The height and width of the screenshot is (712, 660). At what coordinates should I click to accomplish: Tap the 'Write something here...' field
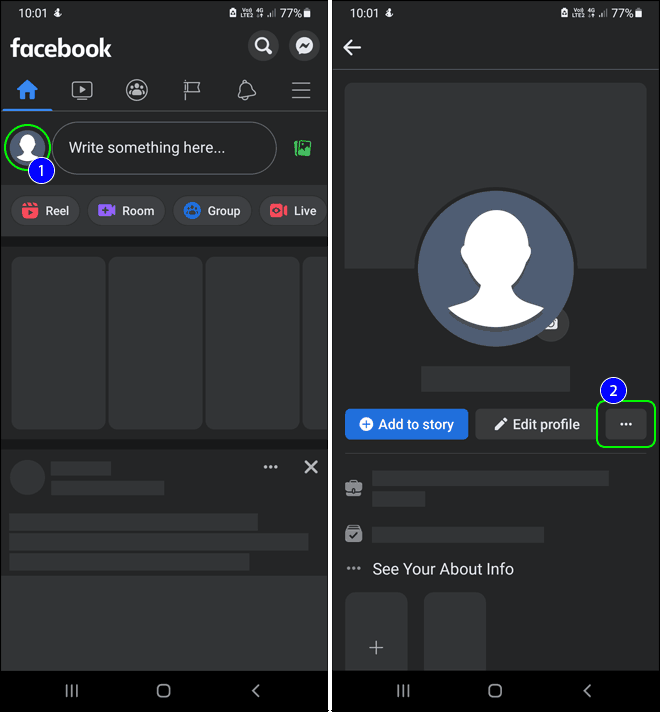(x=164, y=148)
